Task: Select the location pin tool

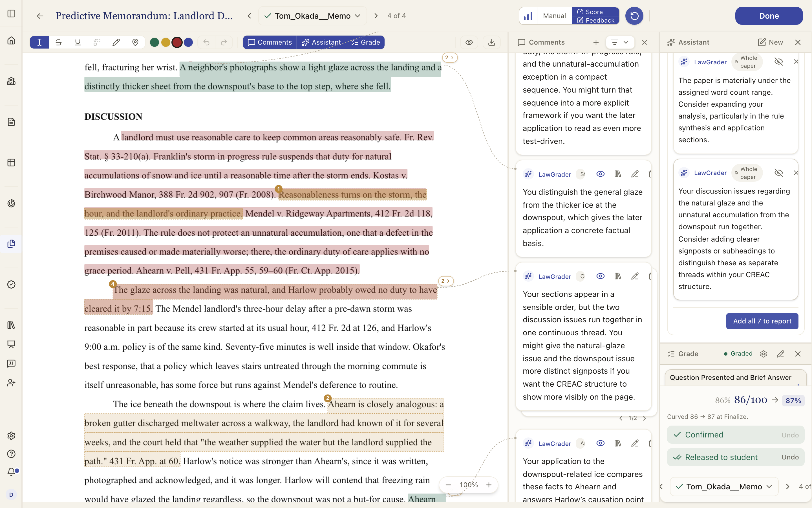Action: [135, 42]
